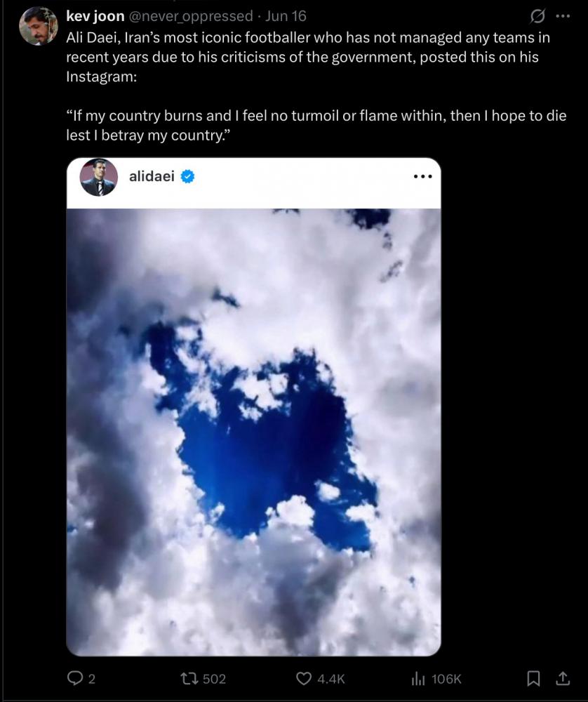Image resolution: width=588 pixels, height=702 pixels.
Task: Click the kev joon display name
Action: pos(95,15)
